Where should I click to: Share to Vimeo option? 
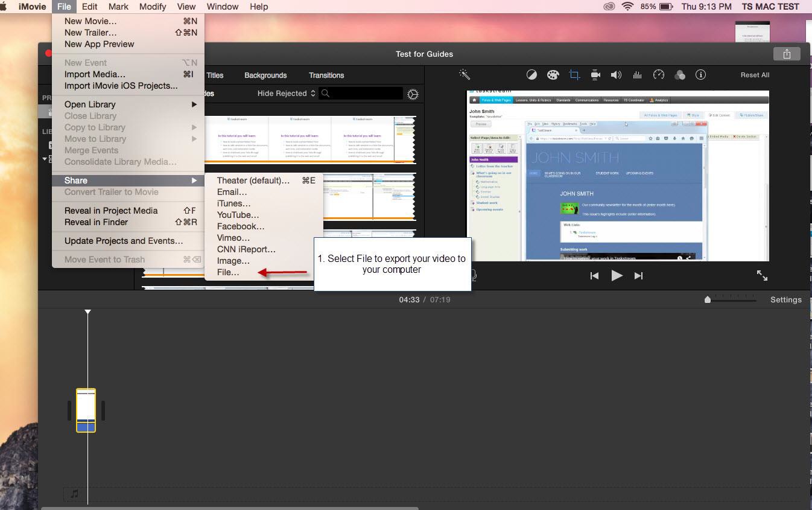(x=264, y=238)
